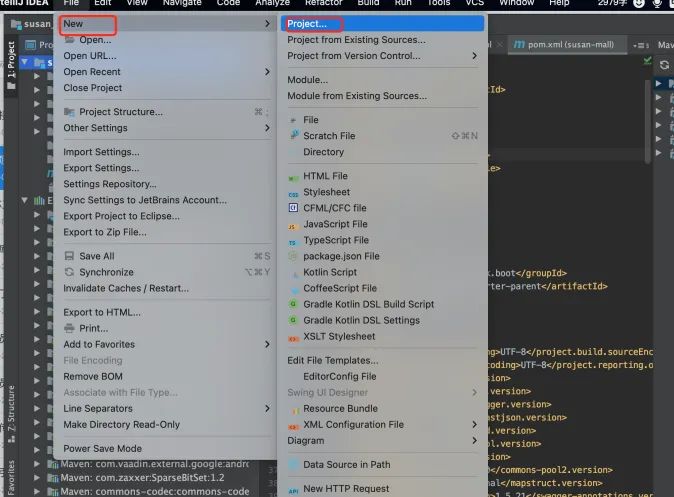Click the Synchronize refresh icon
The width and height of the screenshot is (674, 497).
(x=69, y=272)
